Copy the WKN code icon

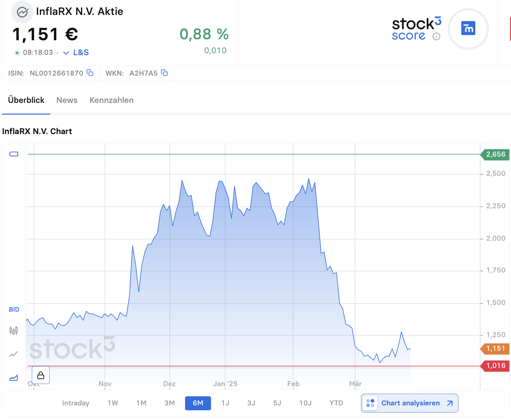coord(165,73)
